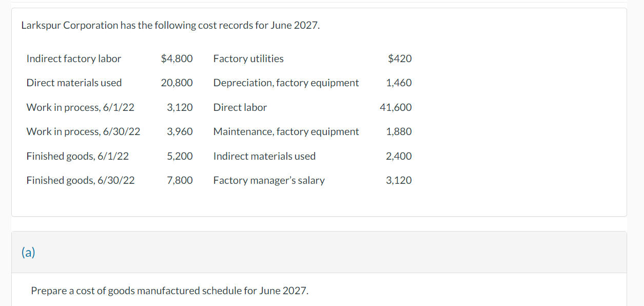The height and width of the screenshot is (306, 644).
Task: Select the 3,960 work in process value
Action: point(180,131)
